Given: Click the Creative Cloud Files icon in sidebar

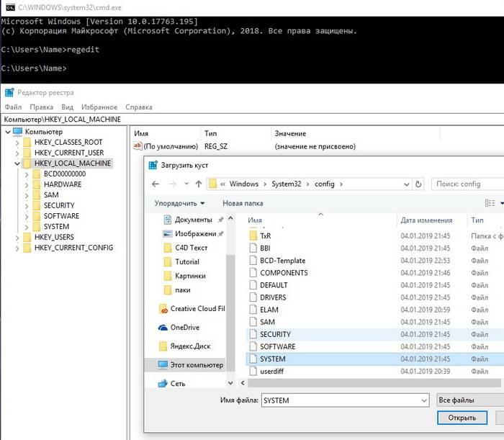Looking at the screenshot, I should (x=163, y=309).
